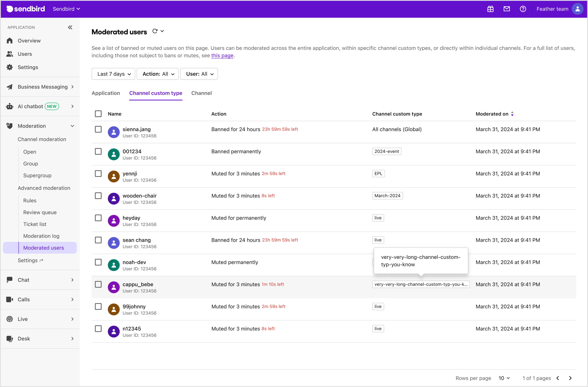The width and height of the screenshot is (588, 387).
Task: Open the Calls section icon in sidebar
Action: (x=9, y=299)
